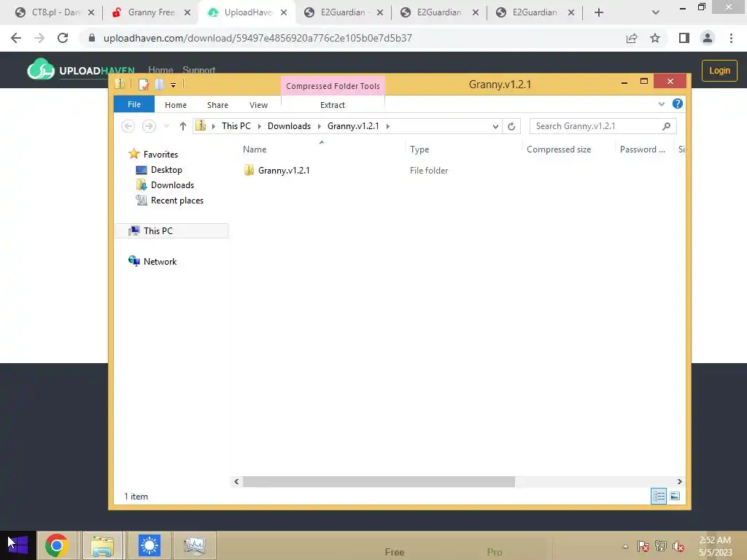Refresh the Granny.v1.2.1 folder view

(x=511, y=126)
